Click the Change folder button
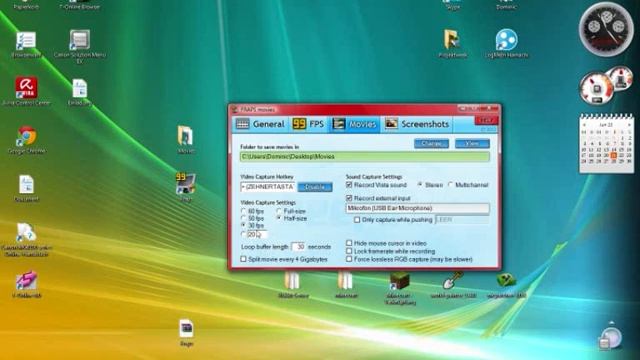Image resolution: width=640 pixels, height=360 pixels. coord(431,144)
